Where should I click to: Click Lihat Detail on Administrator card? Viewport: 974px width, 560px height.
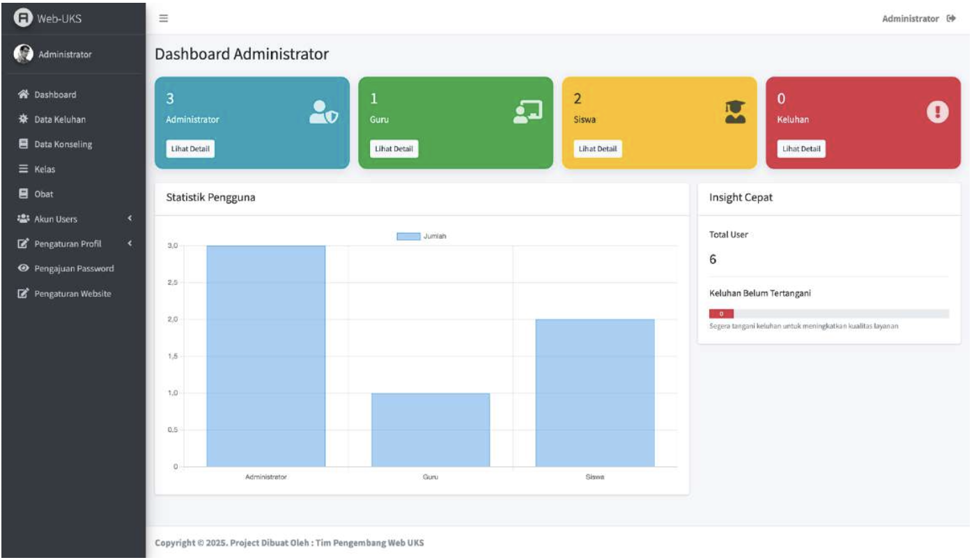pyautogui.click(x=190, y=149)
